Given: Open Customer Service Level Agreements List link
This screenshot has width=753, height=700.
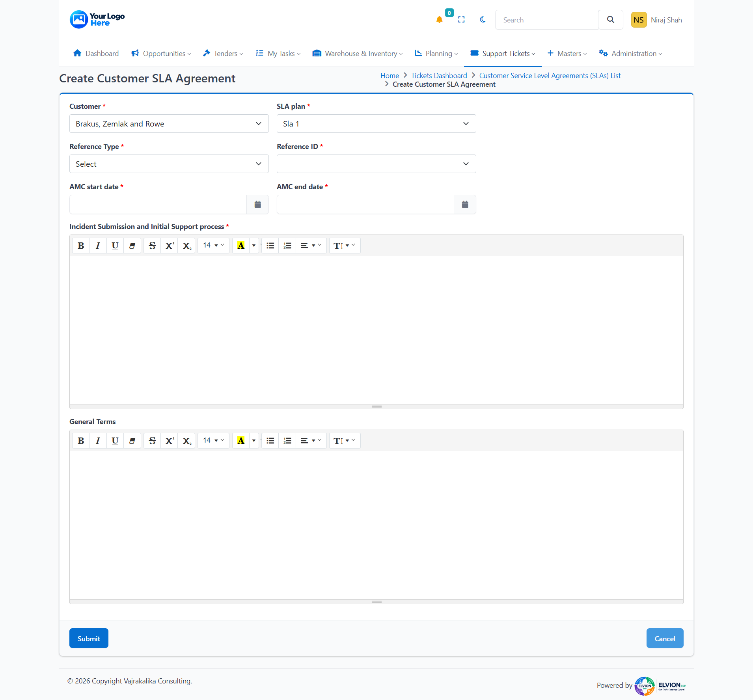Looking at the screenshot, I should click(550, 75).
